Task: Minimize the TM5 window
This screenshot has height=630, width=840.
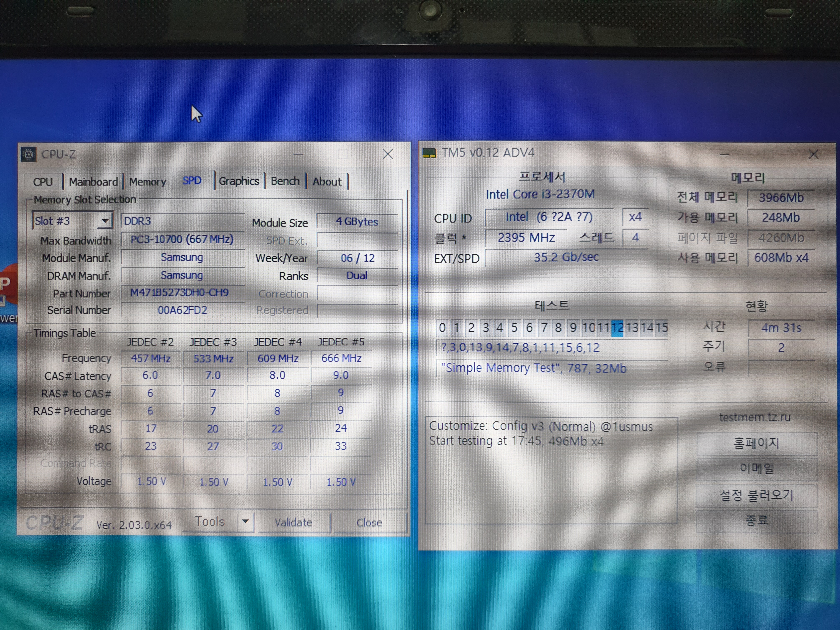Action: coord(725,155)
